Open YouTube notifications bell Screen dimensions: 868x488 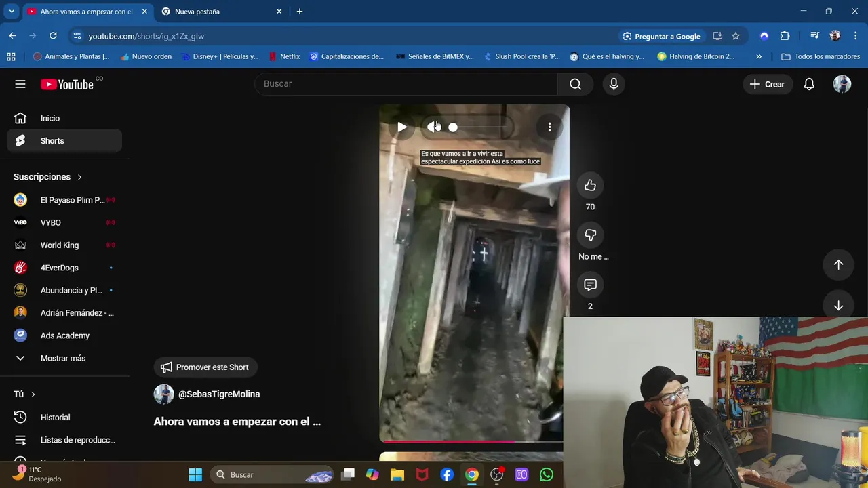(809, 84)
